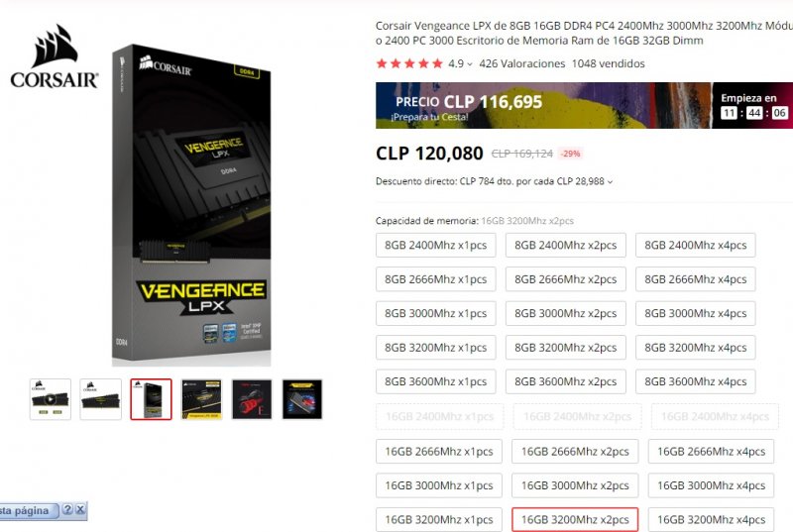Close the page toolbar with X icon
The image size is (793, 532).
coord(80,510)
